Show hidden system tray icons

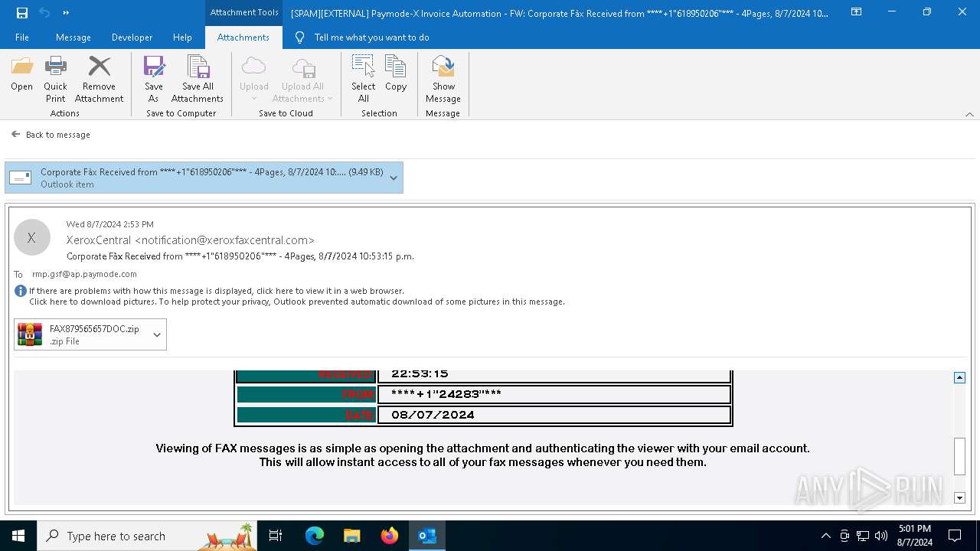coord(825,536)
